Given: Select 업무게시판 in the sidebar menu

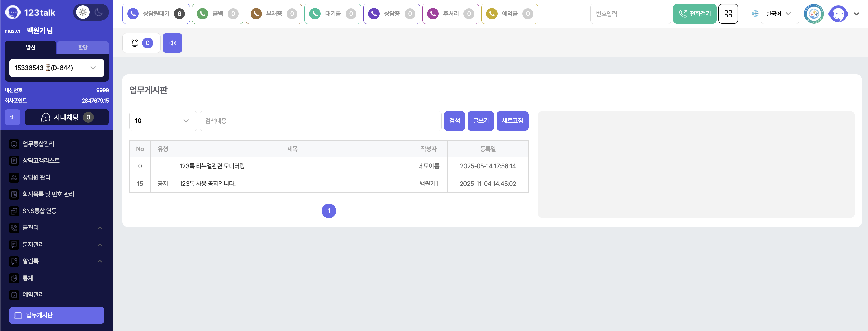Looking at the screenshot, I should click(x=56, y=315).
